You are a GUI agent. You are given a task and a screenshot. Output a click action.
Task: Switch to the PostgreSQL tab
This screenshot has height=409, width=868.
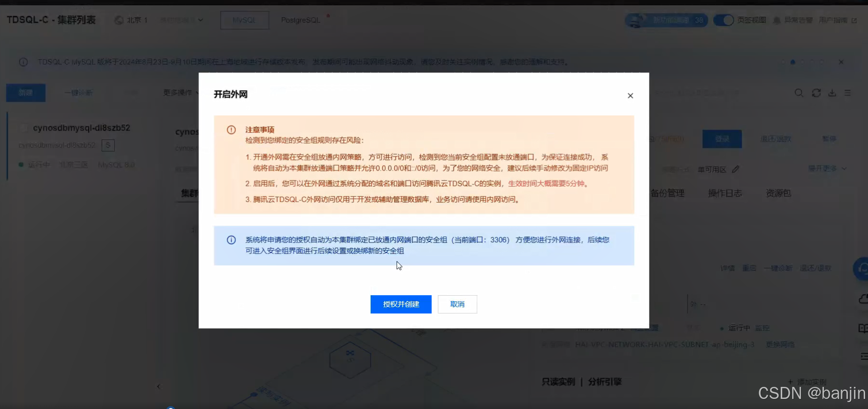[301, 20]
